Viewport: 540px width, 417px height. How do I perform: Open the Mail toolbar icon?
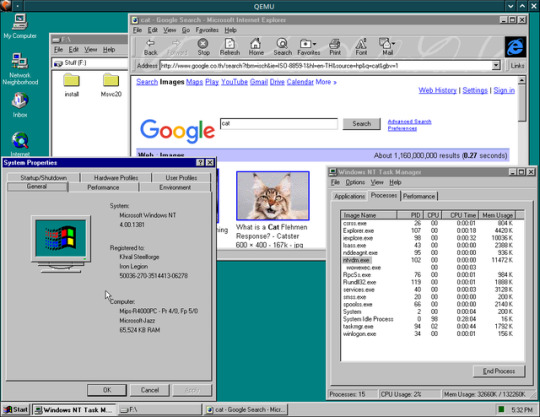point(387,47)
